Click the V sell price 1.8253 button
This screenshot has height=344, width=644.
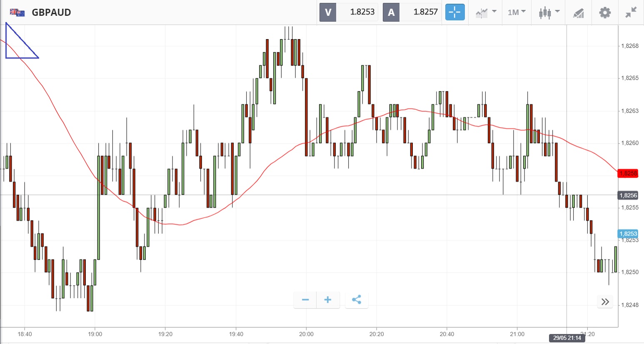coord(349,12)
